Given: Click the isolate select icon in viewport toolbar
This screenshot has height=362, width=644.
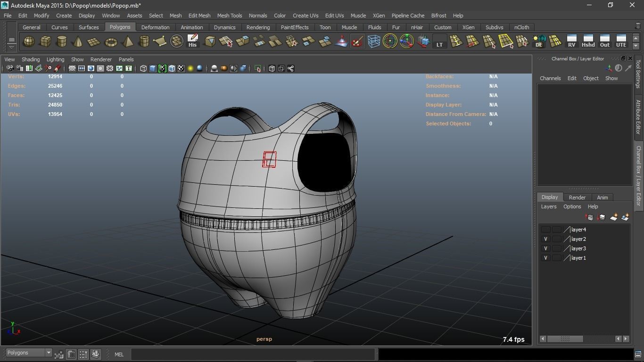Looking at the screenshot, I should tap(257, 69).
